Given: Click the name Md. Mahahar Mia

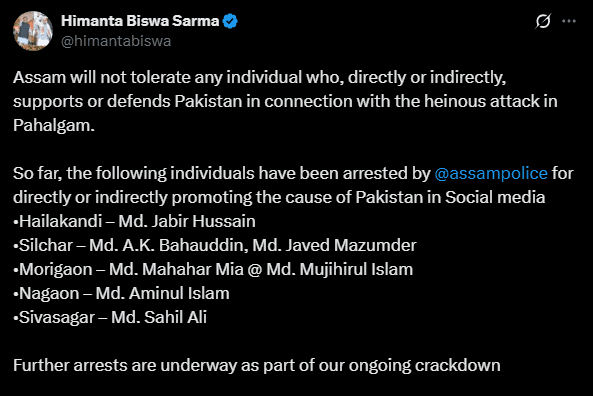Looking at the screenshot, I should 176,269.
